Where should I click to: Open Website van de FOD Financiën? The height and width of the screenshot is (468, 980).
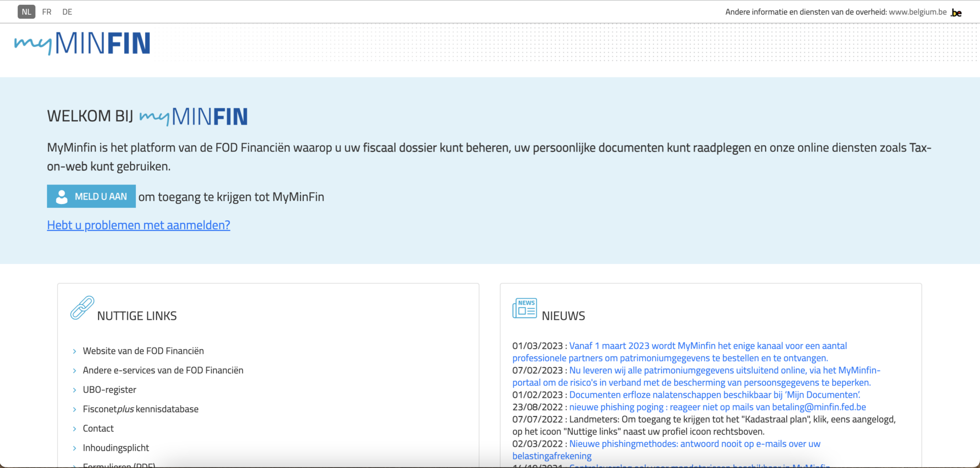pos(143,351)
